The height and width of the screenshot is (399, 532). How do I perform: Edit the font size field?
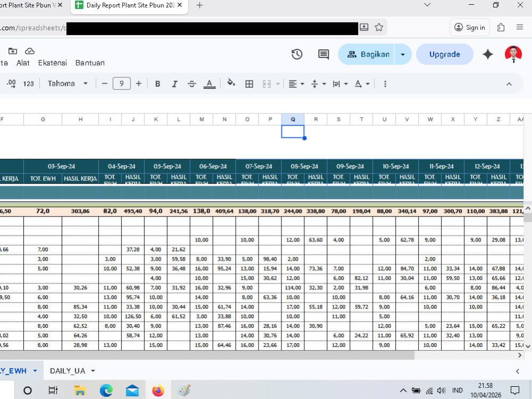(121, 84)
